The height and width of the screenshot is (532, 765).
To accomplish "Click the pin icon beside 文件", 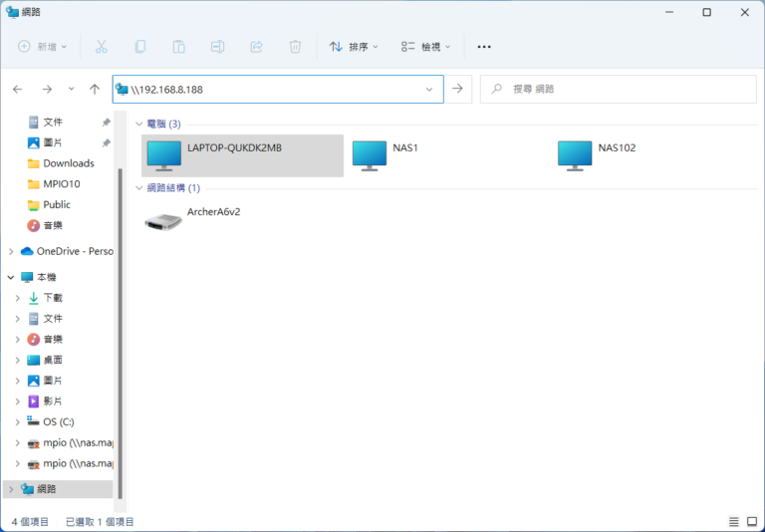I will (x=106, y=122).
